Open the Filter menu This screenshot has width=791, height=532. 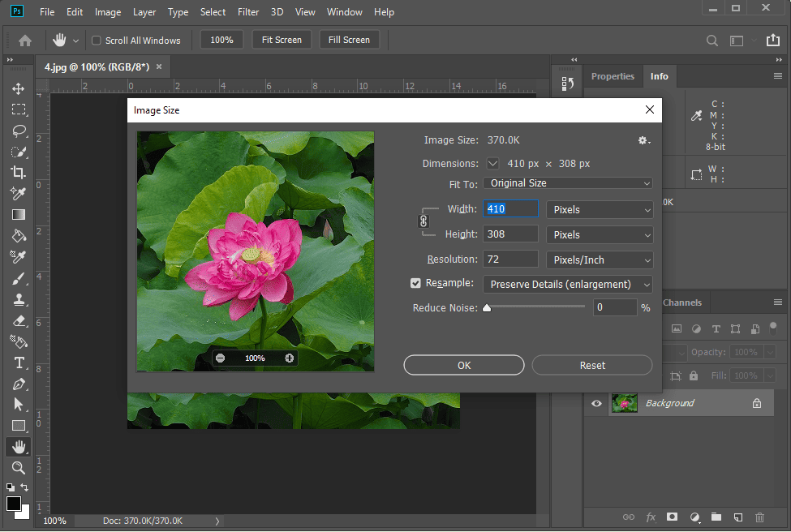(247, 11)
